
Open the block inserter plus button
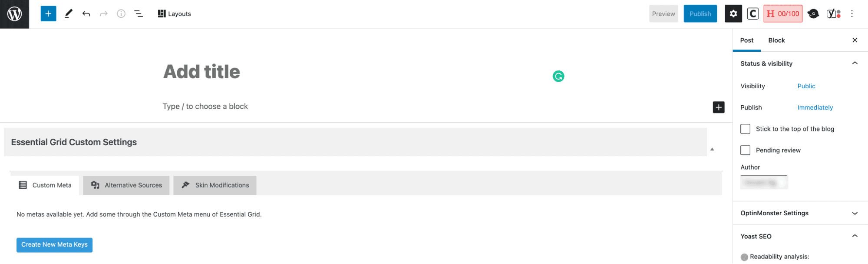[x=48, y=14]
